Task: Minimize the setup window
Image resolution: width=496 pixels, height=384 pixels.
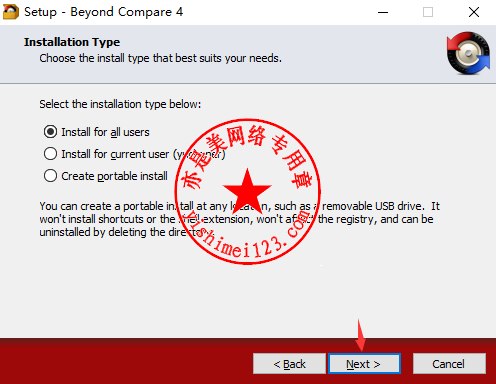Action: [x=383, y=12]
